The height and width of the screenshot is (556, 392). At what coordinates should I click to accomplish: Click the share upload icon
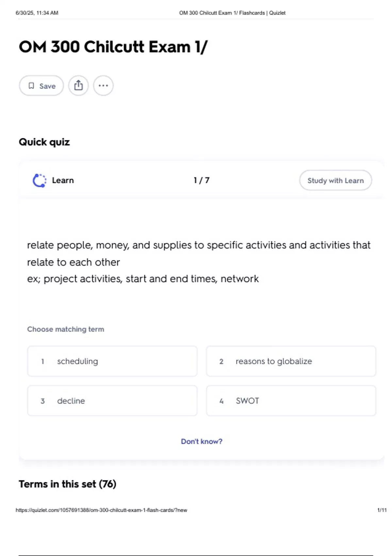coord(78,86)
